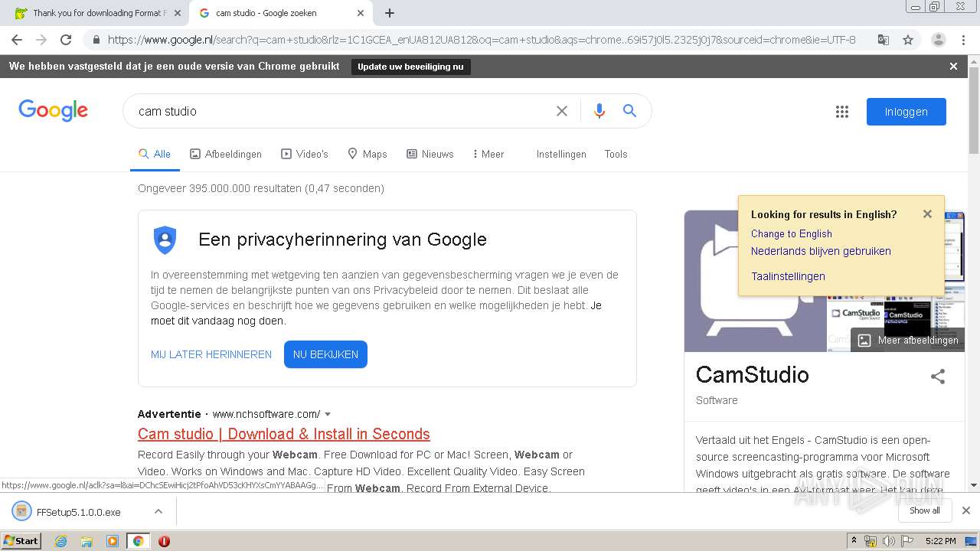
Task: Select the Alle results tab
Action: tap(155, 154)
